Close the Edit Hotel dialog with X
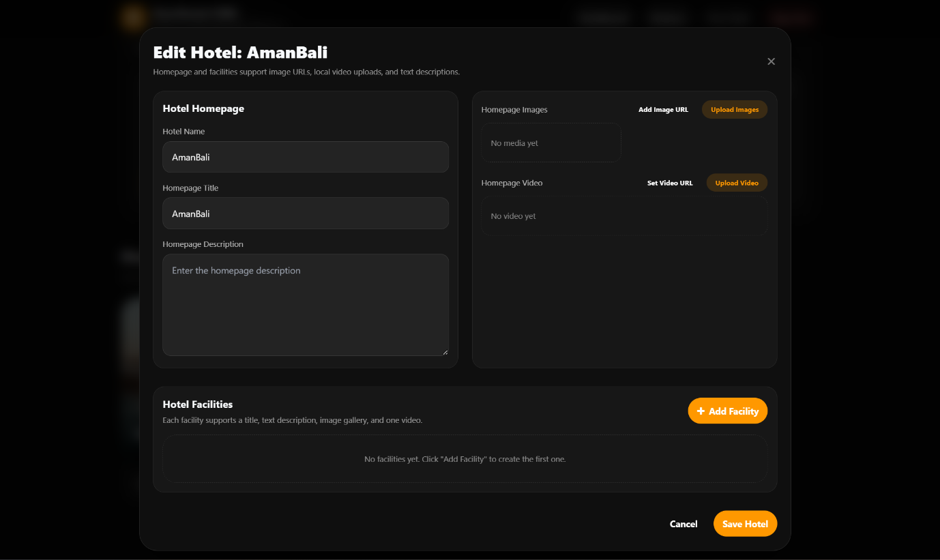 (x=771, y=61)
